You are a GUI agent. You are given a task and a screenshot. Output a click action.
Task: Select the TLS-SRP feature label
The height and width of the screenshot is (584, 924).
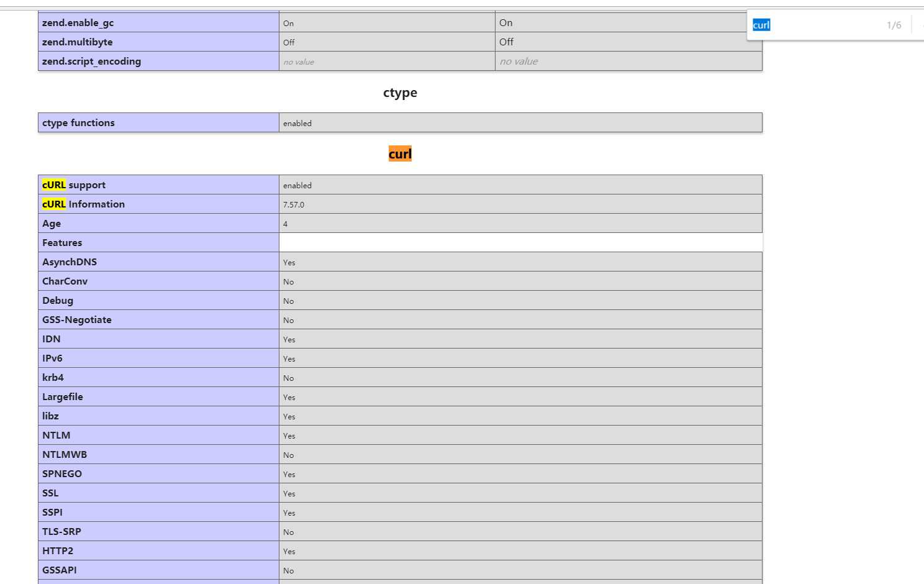(61, 532)
